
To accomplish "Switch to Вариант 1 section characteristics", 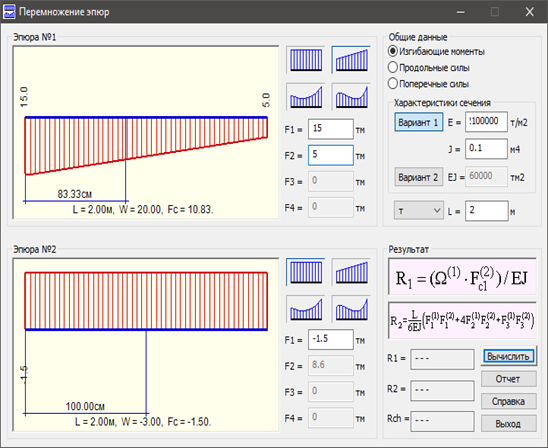I will [x=419, y=122].
